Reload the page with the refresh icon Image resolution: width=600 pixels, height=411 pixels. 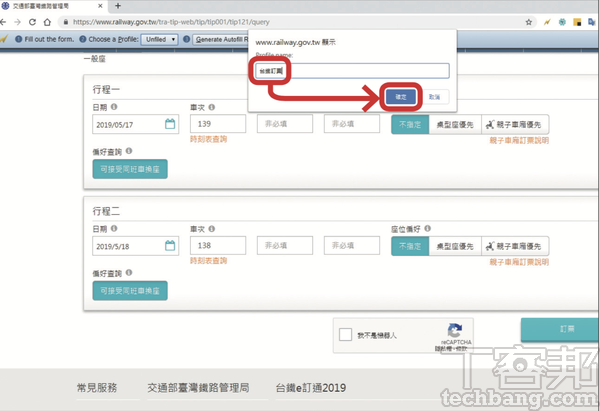tap(33, 22)
